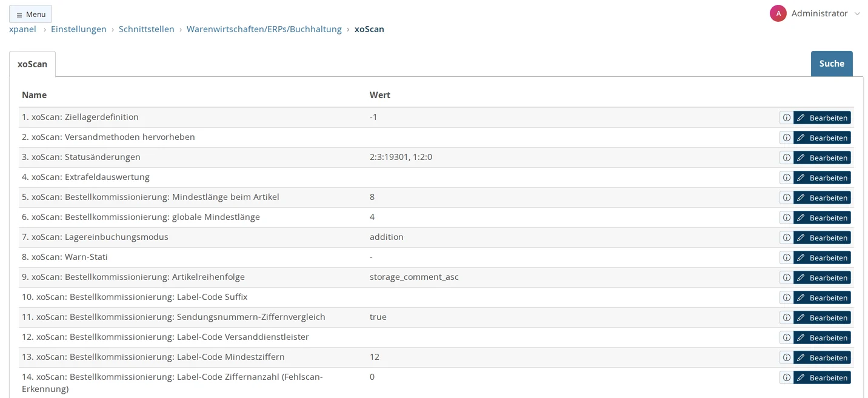Click info icon for Lagereinbuchungsmodus

[786, 237]
